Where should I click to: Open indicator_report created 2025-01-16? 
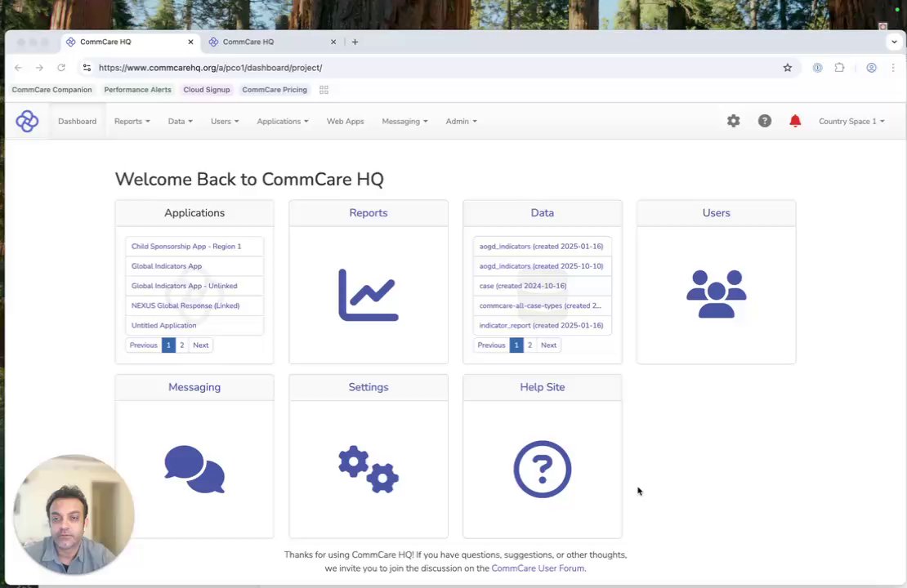point(541,325)
